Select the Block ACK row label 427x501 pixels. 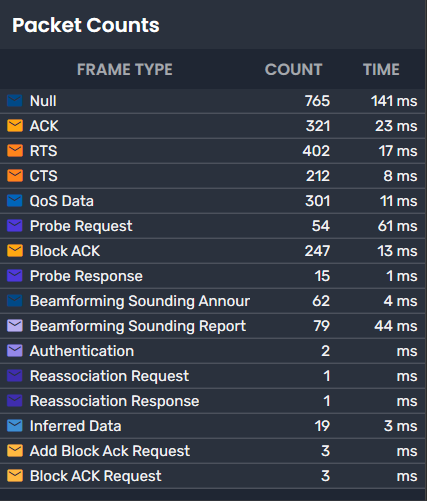(x=65, y=251)
